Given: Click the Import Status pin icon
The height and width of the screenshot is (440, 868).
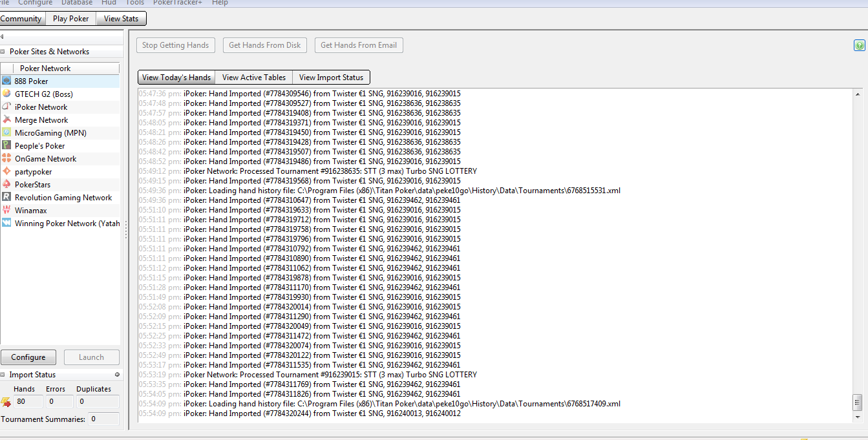Looking at the screenshot, I should point(117,375).
